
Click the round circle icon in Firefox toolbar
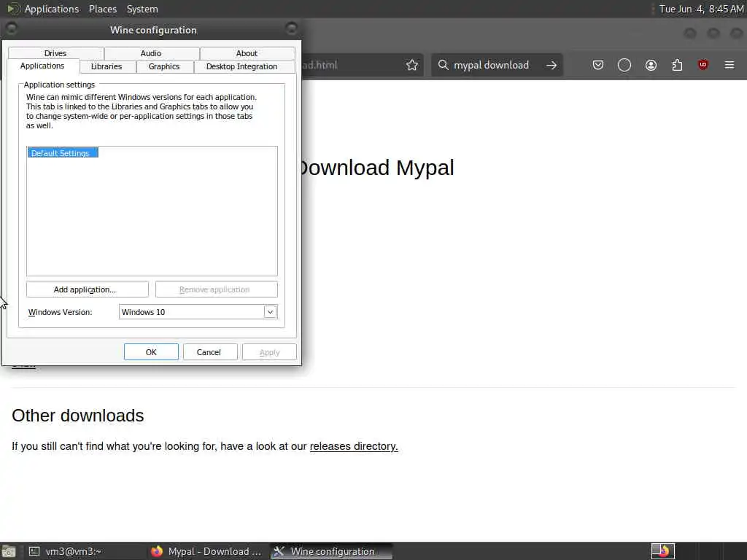[624, 65]
